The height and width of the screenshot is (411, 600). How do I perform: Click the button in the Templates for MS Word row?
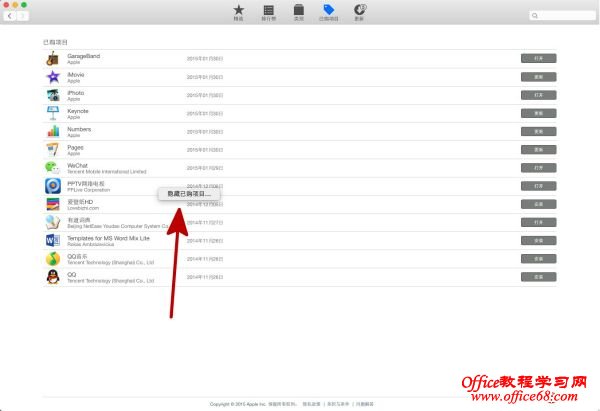point(538,240)
